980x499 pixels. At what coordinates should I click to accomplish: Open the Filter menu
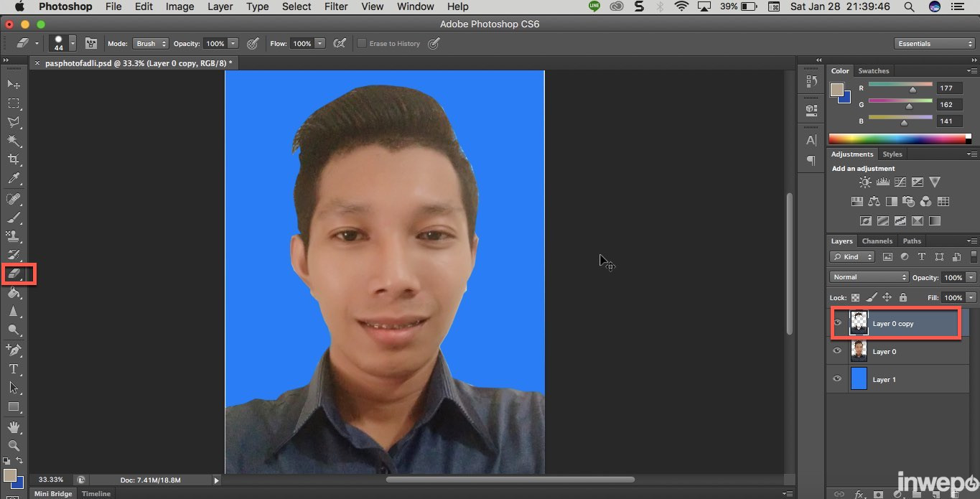(335, 6)
